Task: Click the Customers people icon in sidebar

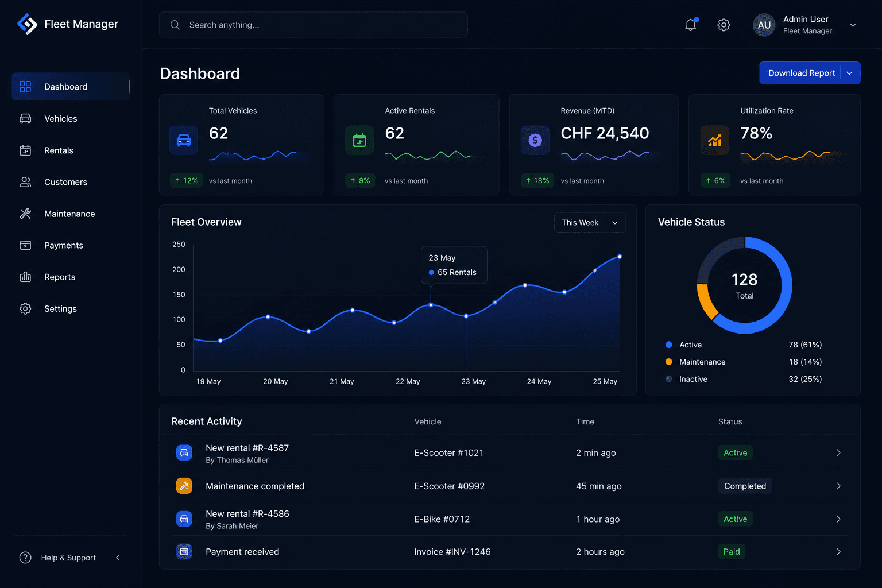Action: tap(25, 182)
